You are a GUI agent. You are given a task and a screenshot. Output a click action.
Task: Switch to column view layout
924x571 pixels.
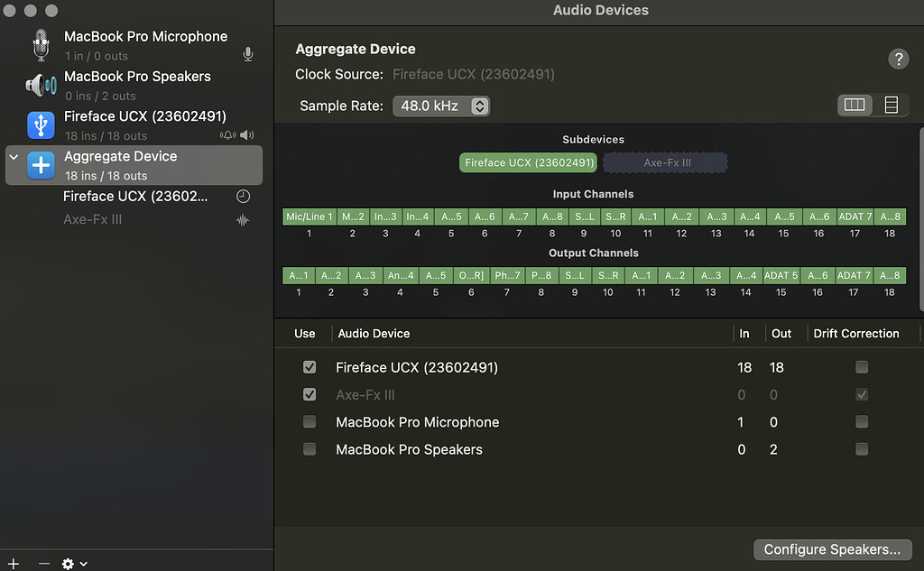(854, 105)
